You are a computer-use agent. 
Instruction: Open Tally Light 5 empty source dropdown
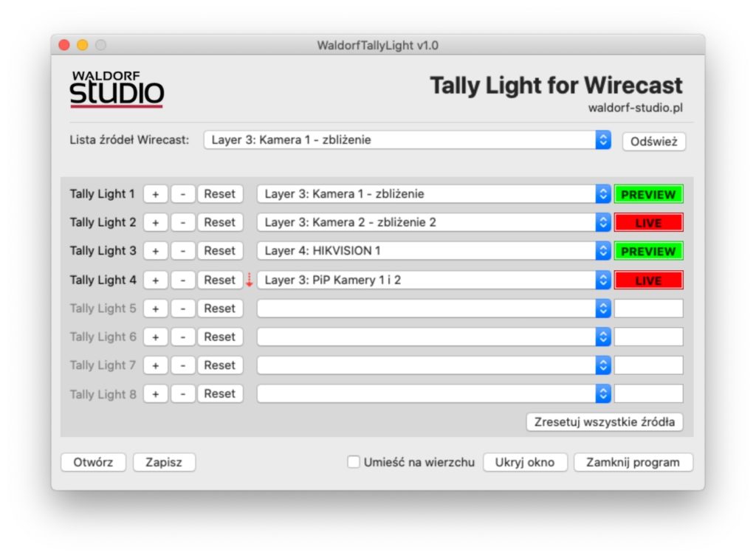coord(434,309)
